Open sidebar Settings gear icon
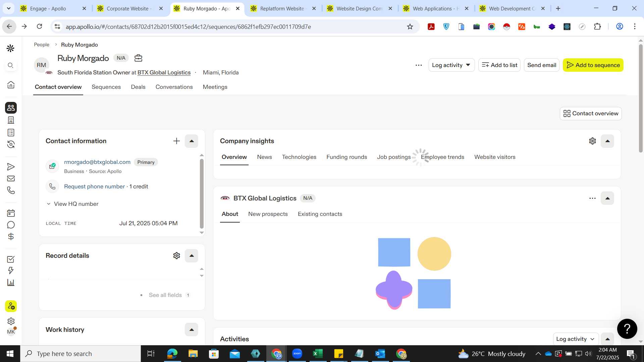The image size is (644, 362). tap(11, 321)
